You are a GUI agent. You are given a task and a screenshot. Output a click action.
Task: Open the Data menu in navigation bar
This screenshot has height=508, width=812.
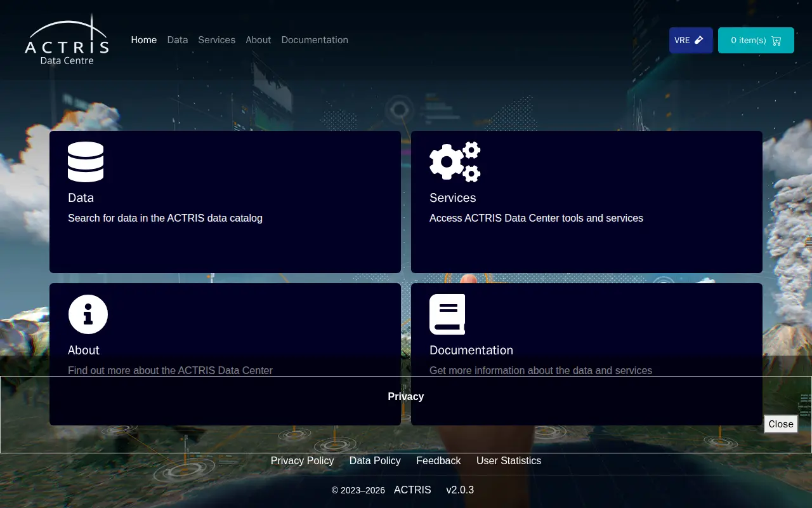(x=178, y=40)
